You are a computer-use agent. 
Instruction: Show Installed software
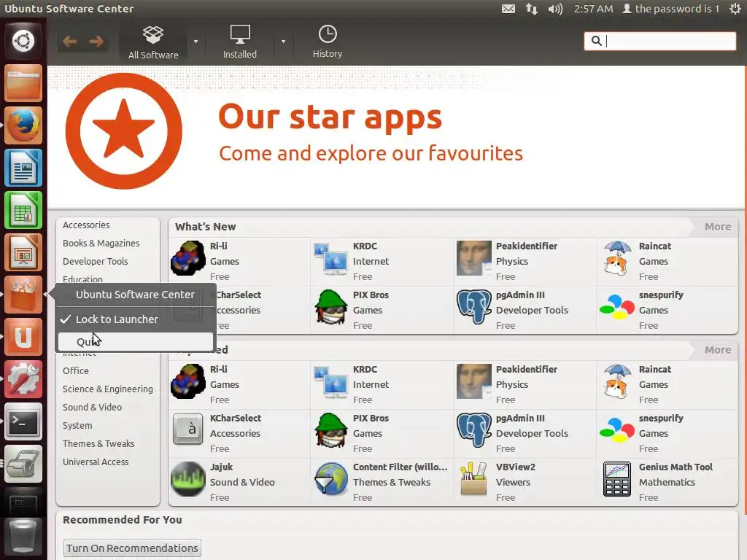(239, 42)
